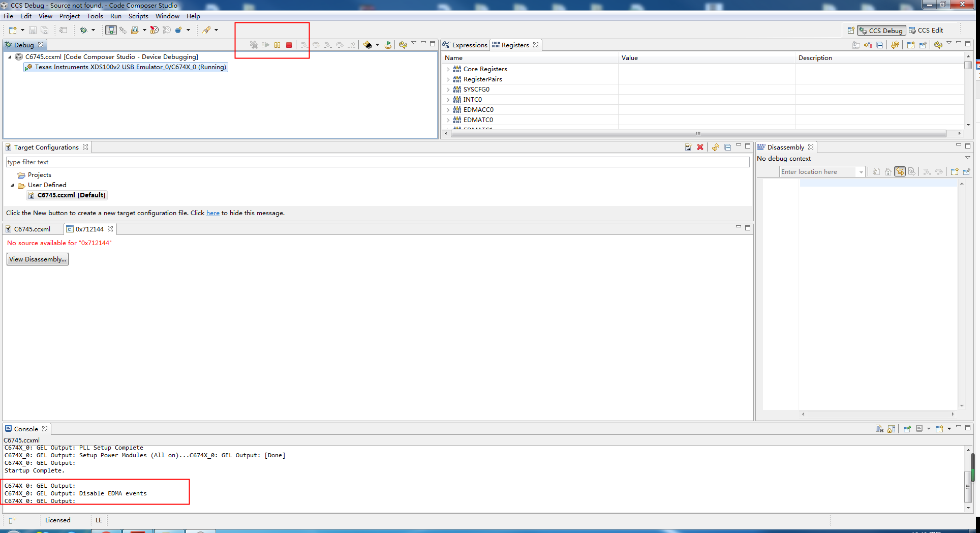Click the Target Configurations filter text field
The width and height of the screenshot is (980, 533).
coord(377,162)
